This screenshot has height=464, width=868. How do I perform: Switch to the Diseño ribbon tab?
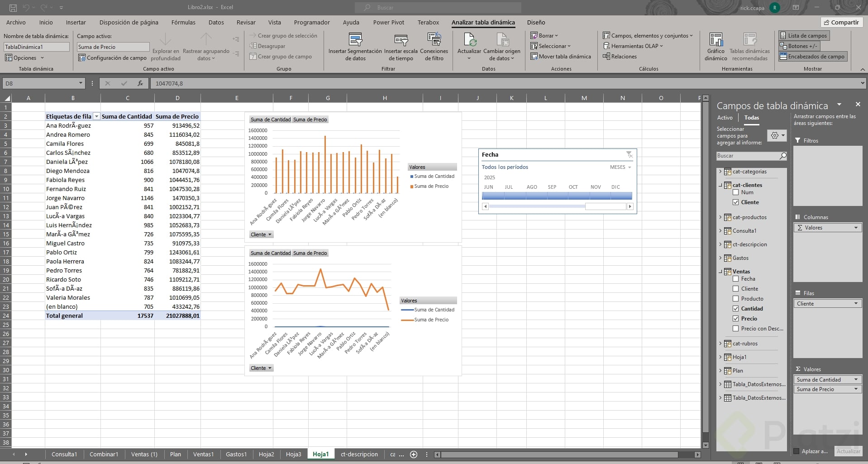(536, 22)
